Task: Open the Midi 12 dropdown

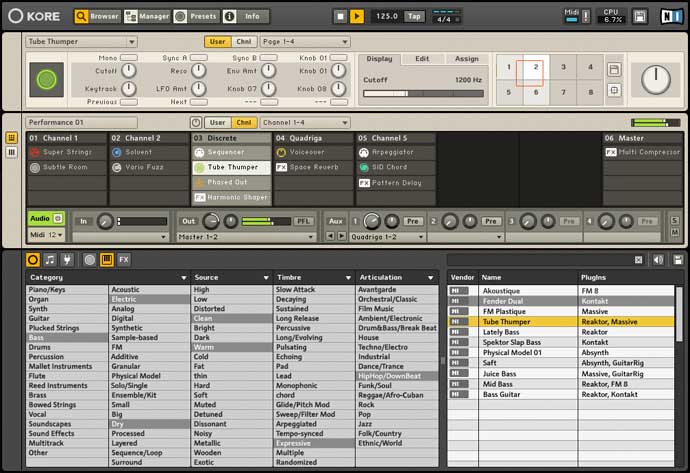Action: click(46, 235)
